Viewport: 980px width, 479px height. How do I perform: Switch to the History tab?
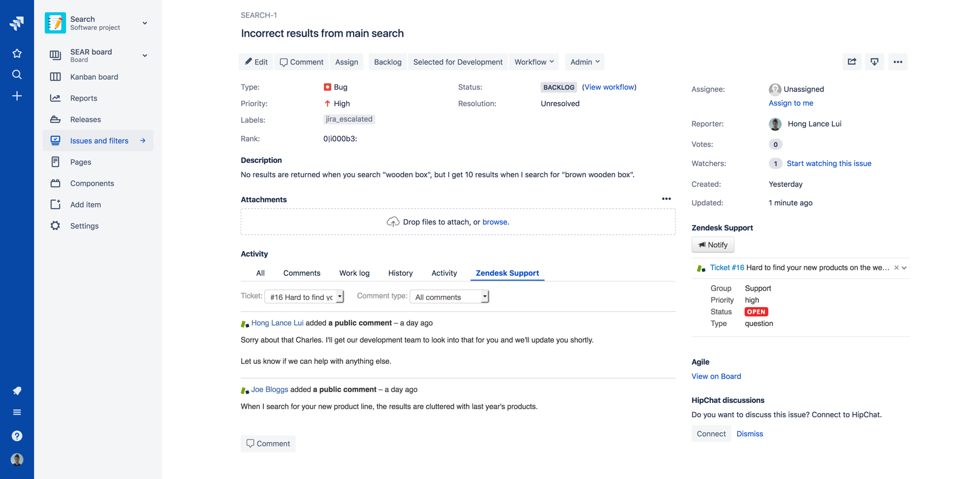point(401,272)
